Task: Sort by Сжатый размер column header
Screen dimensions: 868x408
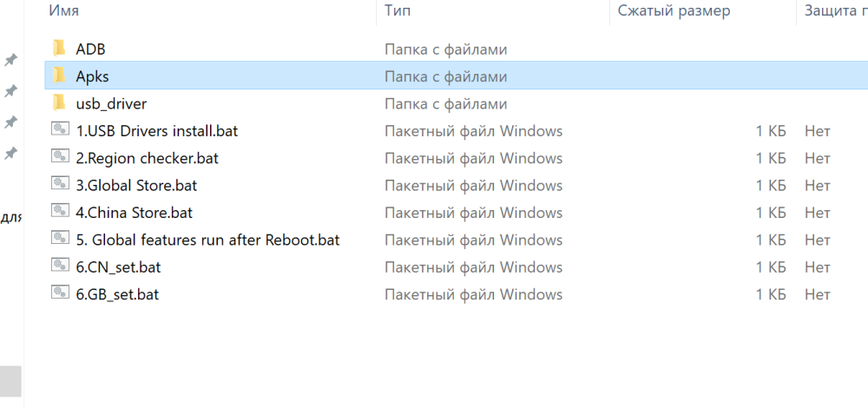Action: point(674,11)
